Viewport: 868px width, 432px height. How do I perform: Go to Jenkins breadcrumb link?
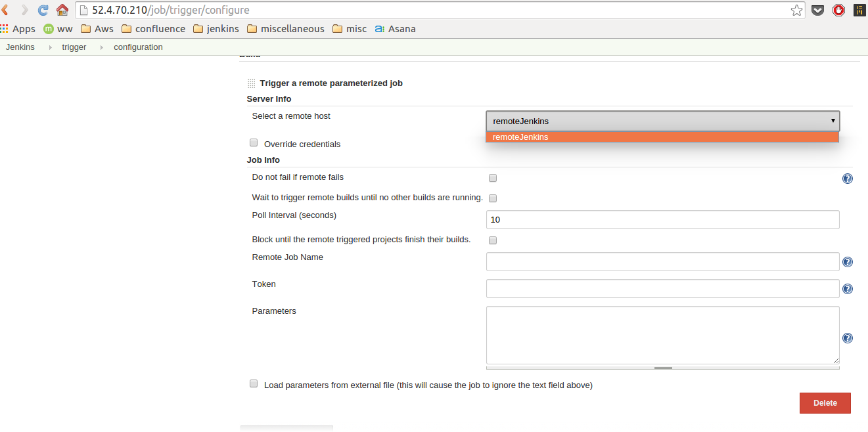pyautogui.click(x=20, y=47)
